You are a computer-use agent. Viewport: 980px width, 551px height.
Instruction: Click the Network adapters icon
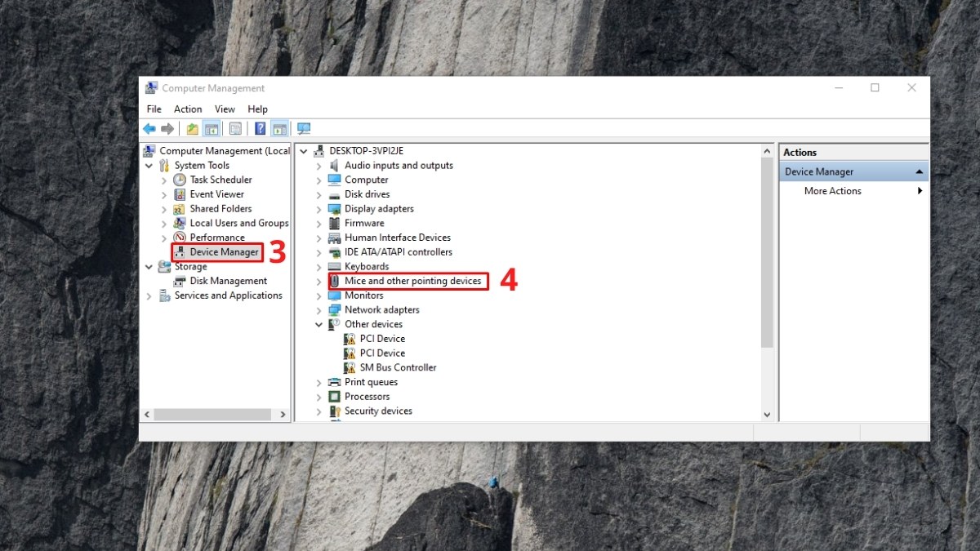[x=334, y=310]
